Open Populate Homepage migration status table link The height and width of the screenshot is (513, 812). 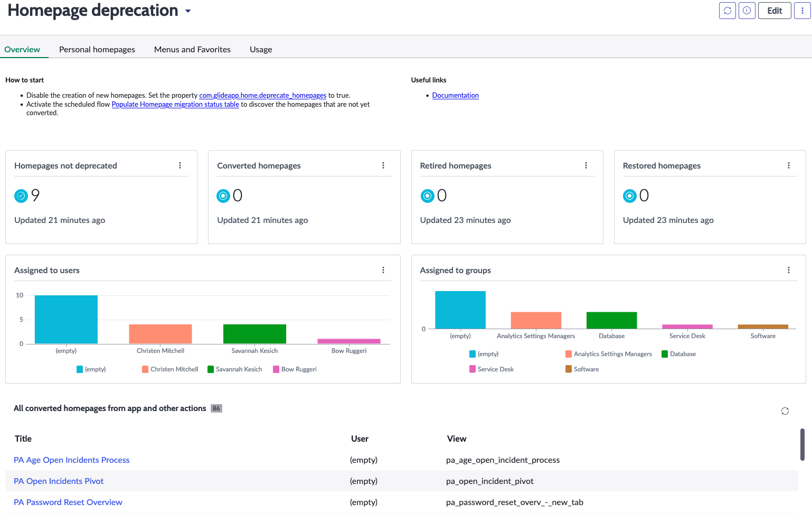click(175, 105)
